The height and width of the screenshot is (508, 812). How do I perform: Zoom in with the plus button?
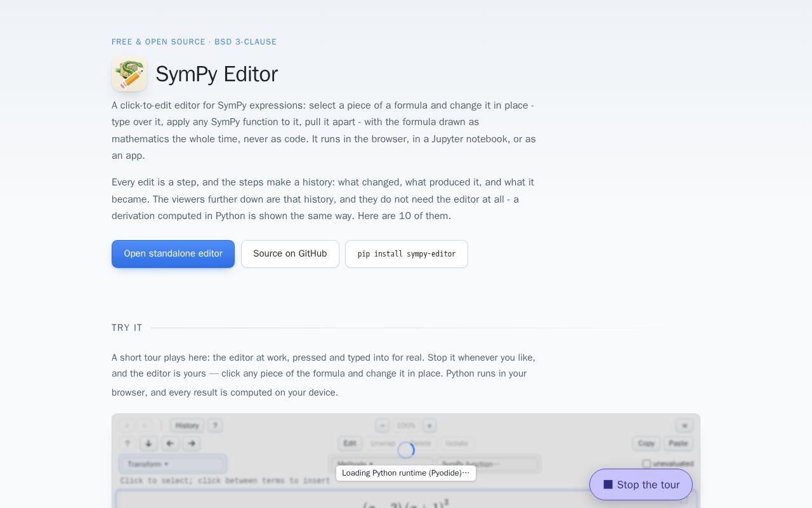click(429, 425)
